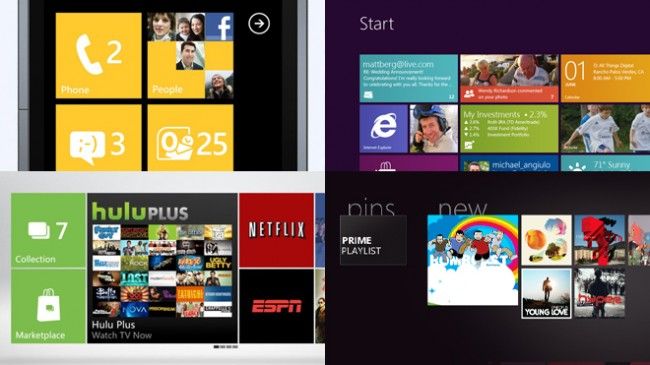650x365 pixels.
Task: Launch the ESPN tile
Action: point(276,307)
